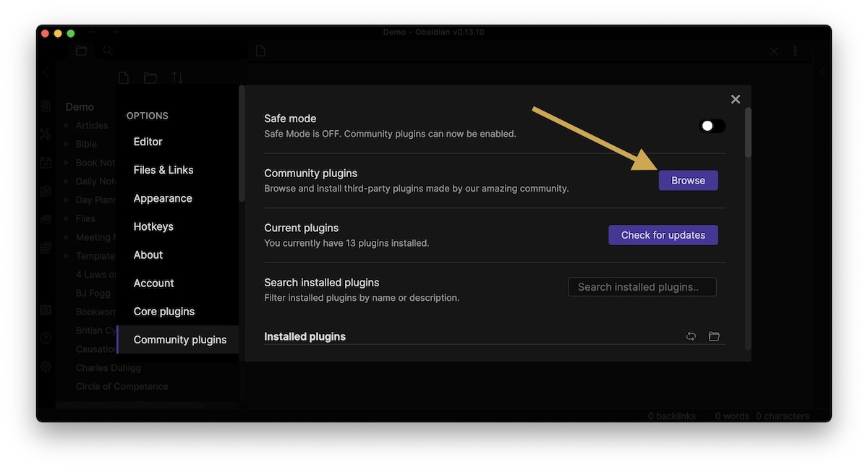The width and height of the screenshot is (868, 470).
Task: Collapse the right sidebar arrow
Action: click(822, 72)
